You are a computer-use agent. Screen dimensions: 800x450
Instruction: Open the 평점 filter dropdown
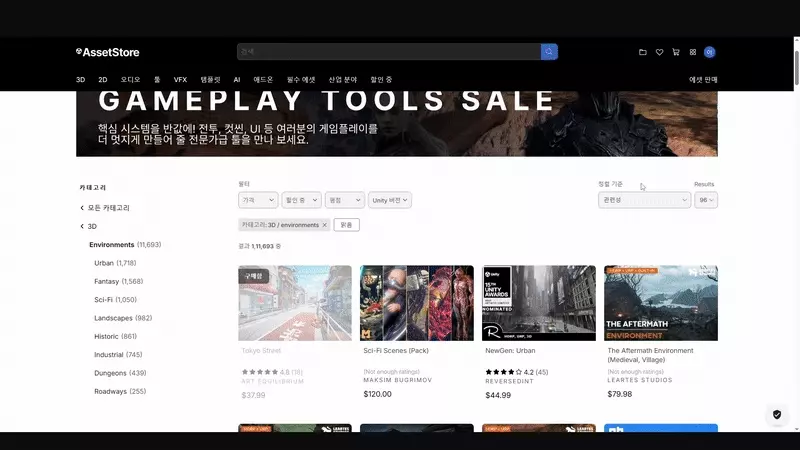(344, 200)
